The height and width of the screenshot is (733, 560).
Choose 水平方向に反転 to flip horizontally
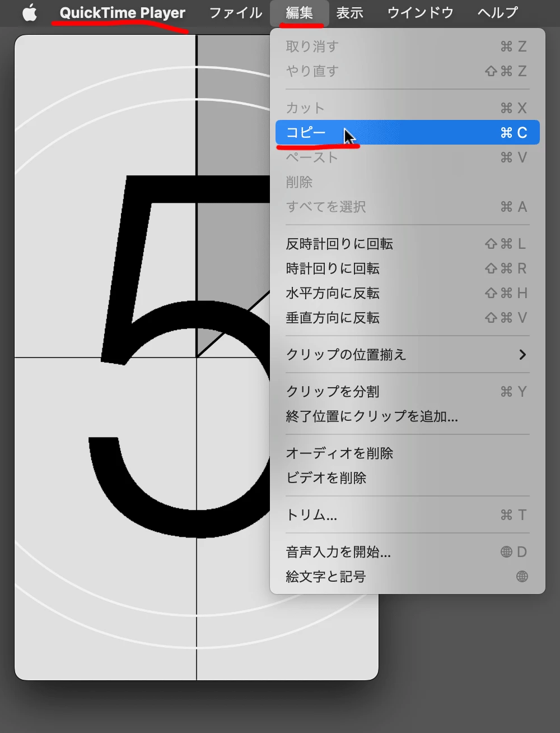408,293
